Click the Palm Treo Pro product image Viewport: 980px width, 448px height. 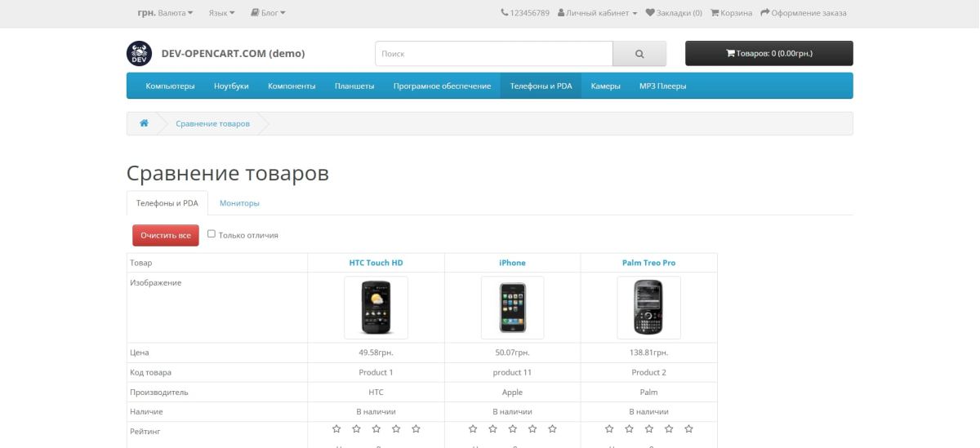pyautogui.click(x=648, y=307)
